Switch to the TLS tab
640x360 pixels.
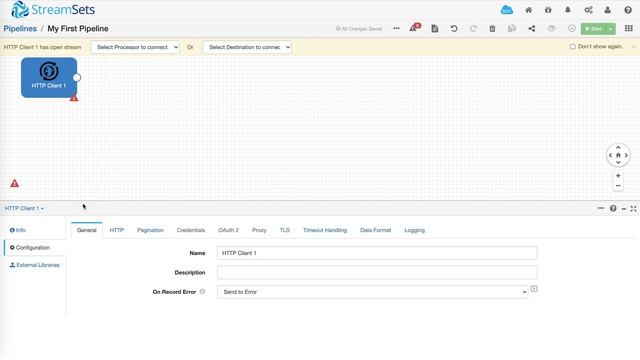click(x=284, y=230)
